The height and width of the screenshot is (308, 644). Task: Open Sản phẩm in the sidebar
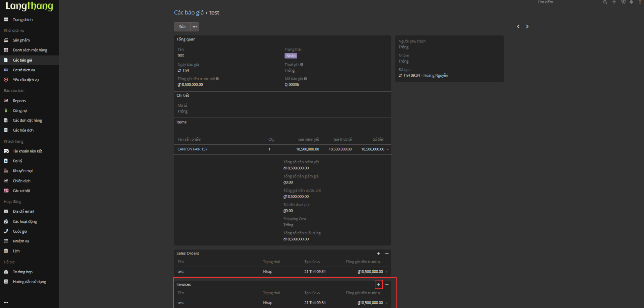21,40
